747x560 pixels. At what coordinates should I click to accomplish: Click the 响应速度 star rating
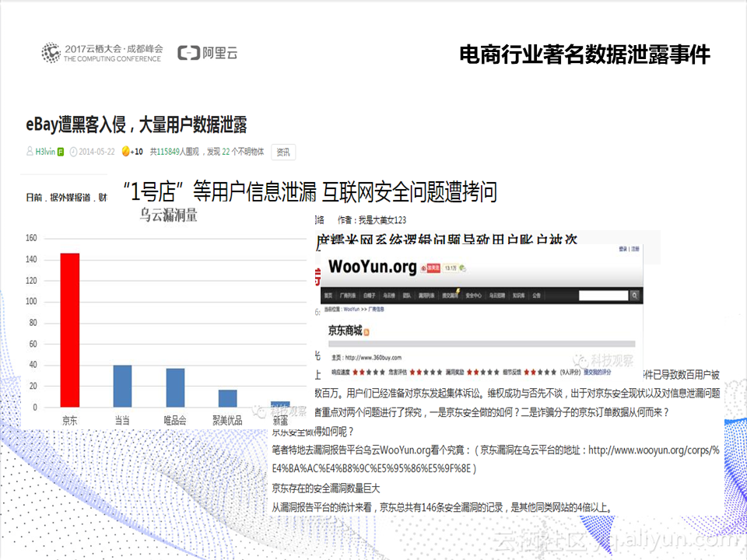369,373
